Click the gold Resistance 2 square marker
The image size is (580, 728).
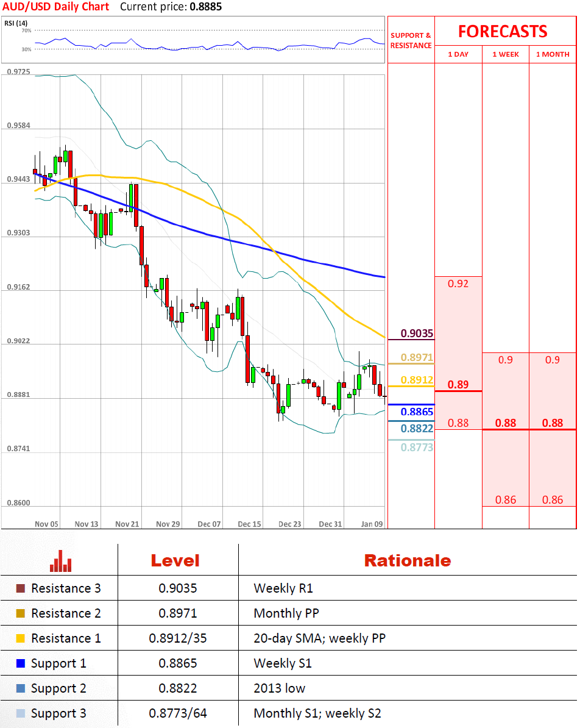tap(21, 613)
